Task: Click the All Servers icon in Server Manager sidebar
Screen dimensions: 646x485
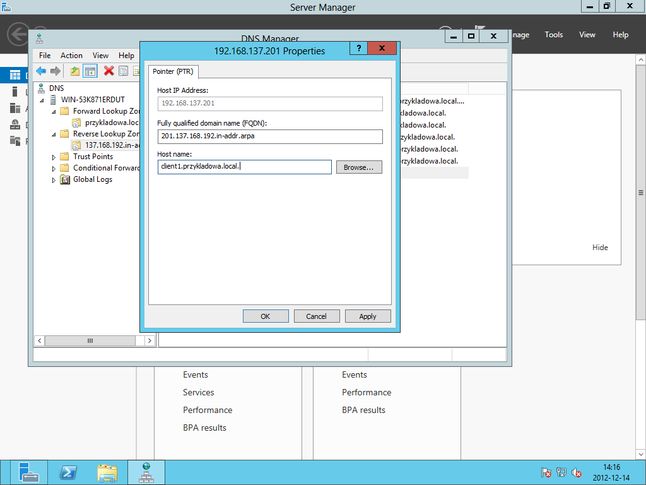Action: pos(15,108)
